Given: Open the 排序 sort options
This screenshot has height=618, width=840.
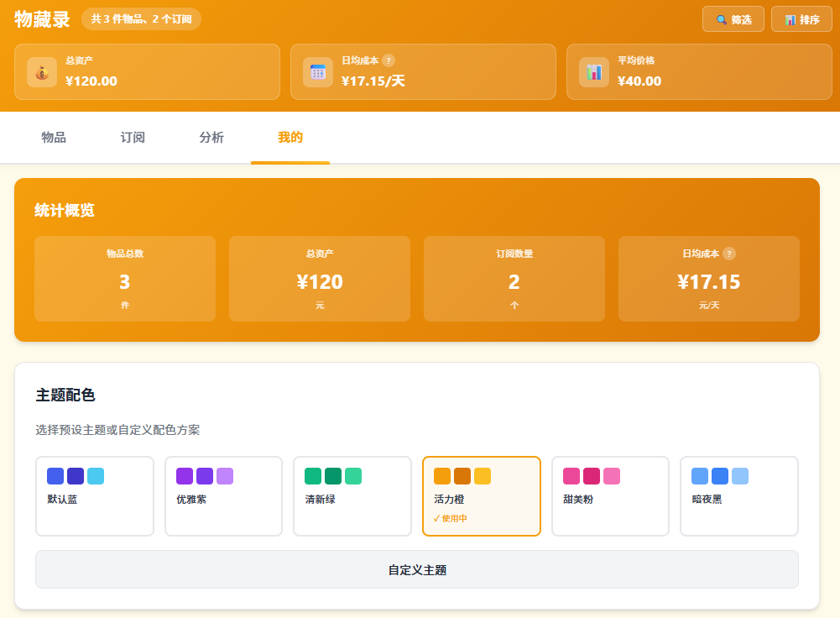Looking at the screenshot, I should [x=801, y=19].
